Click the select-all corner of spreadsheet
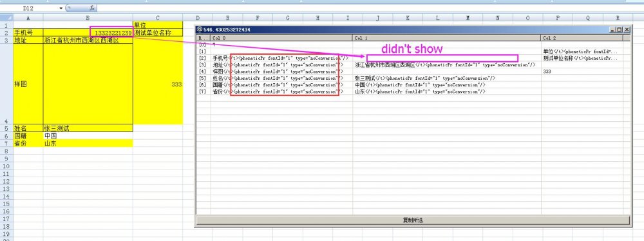 point(6,17)
